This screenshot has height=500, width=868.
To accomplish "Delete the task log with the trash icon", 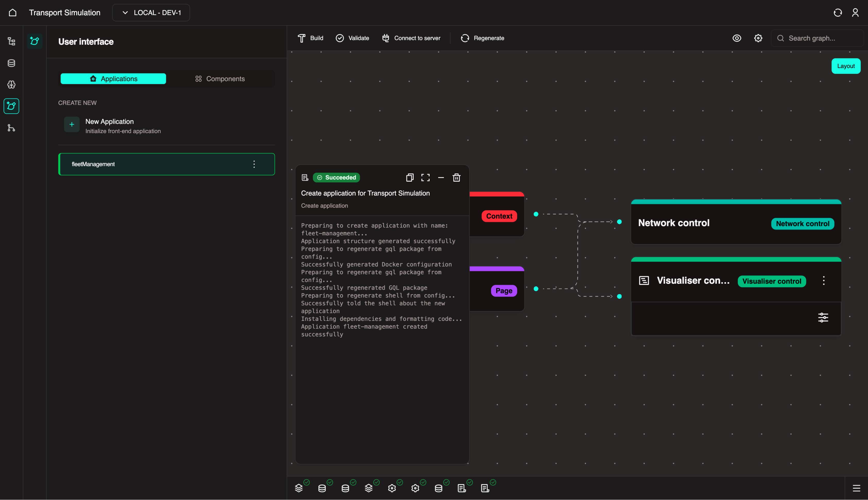I will 456,178.
